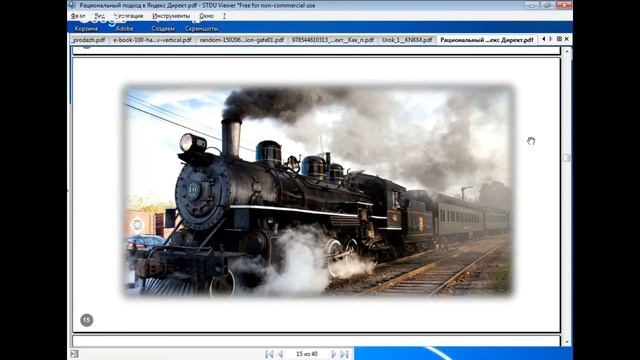The width and height of the screenshot is (640, 360).
Task: Open the Вид menu
Action: 100,16
